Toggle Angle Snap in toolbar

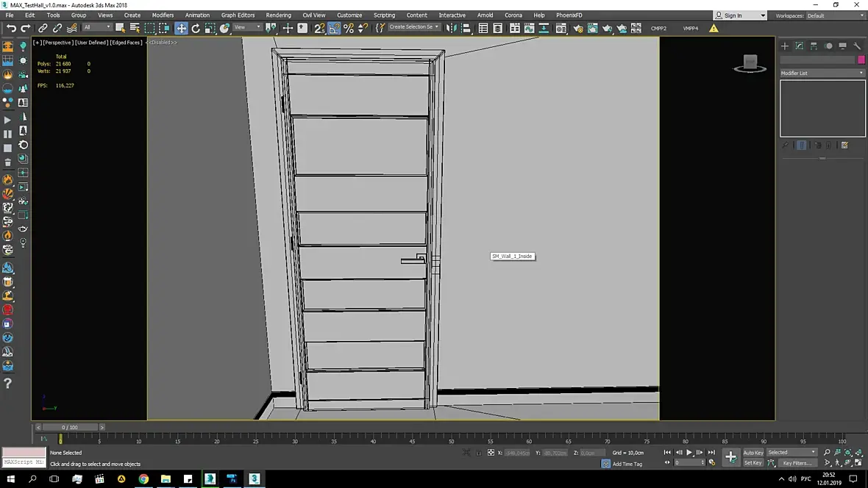click(x=334, y=28)
